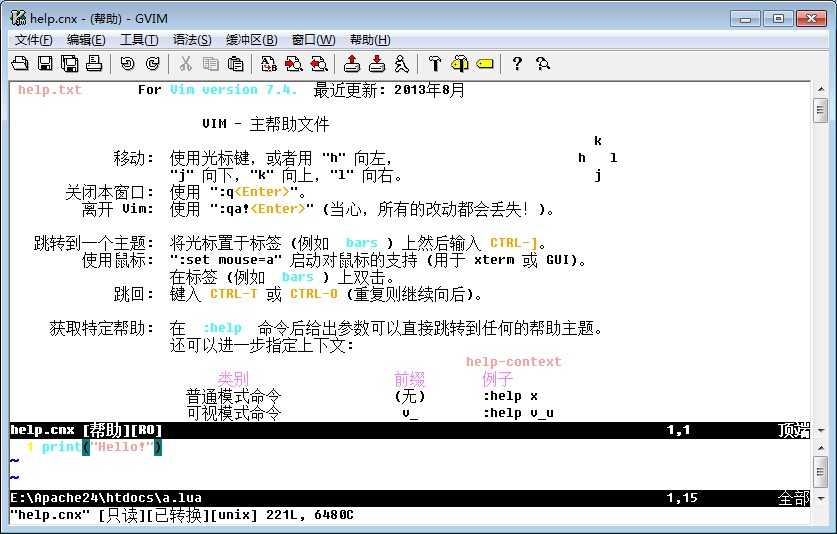Click the :help x example

click(x=510, y=396)
